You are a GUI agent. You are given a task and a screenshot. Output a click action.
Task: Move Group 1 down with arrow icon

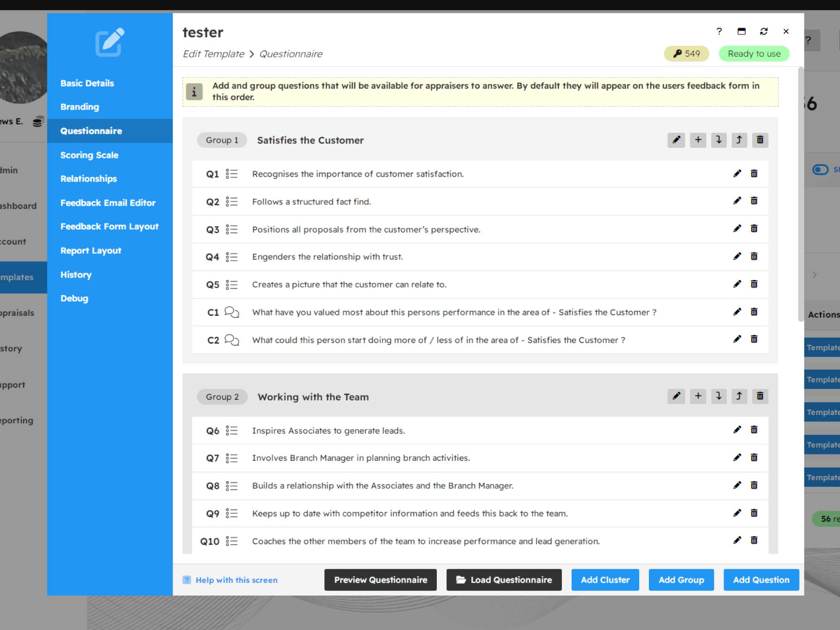pyautogui.click(x=719, y=140)
